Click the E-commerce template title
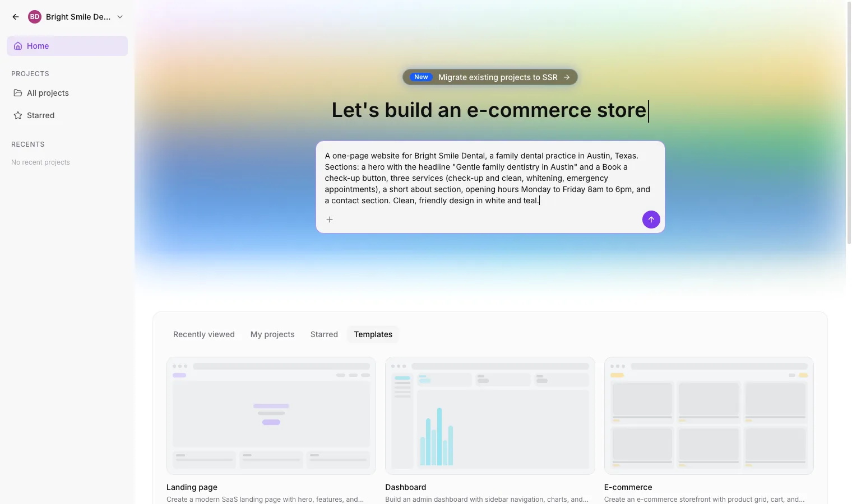 (x=628, y=487)
